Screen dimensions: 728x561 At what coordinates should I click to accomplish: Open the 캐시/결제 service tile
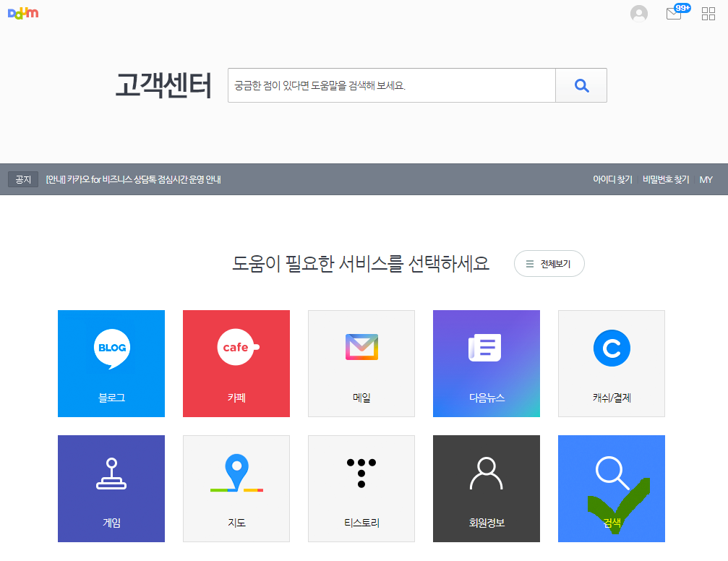(612, 364)
